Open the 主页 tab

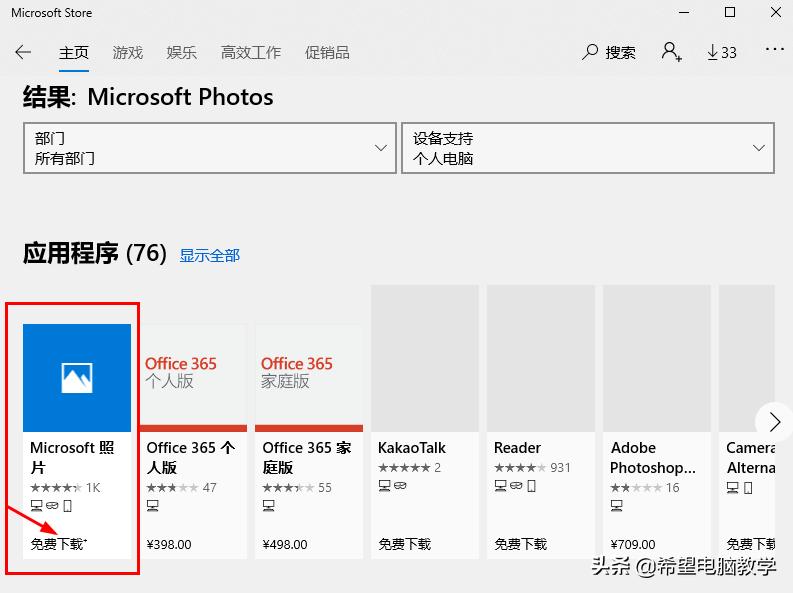(74, 53)
